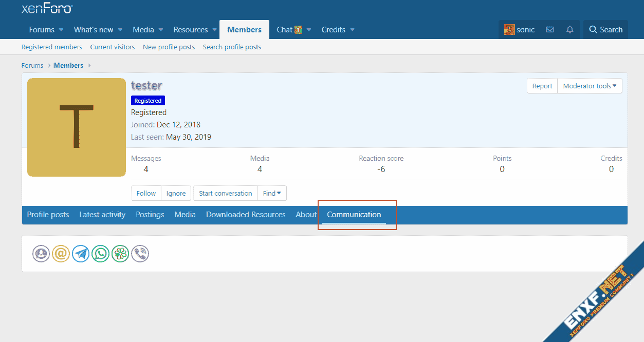The width and height of the screenshot is (644, 342).
Task: Click the Viber phone contact icon
Action: pyautogui.click(x=140, y=254)
